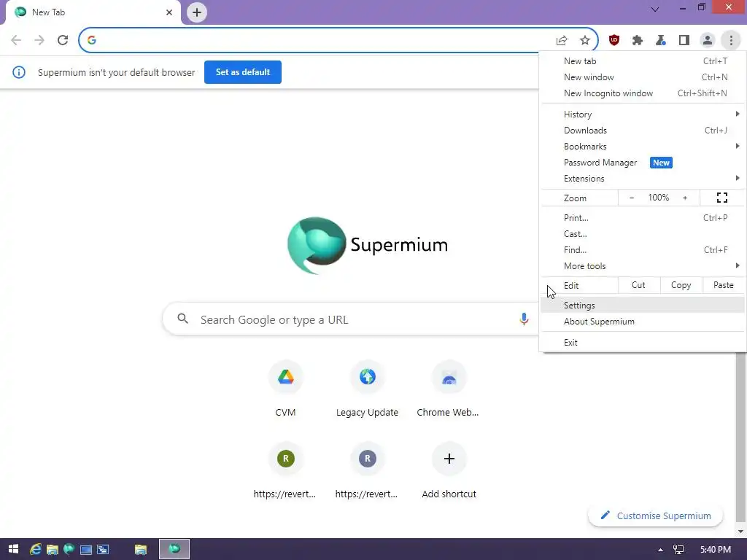This screenshot has width=747, height=560.
Task: Click the forward navigation arrow
Action: coord(39,40)
